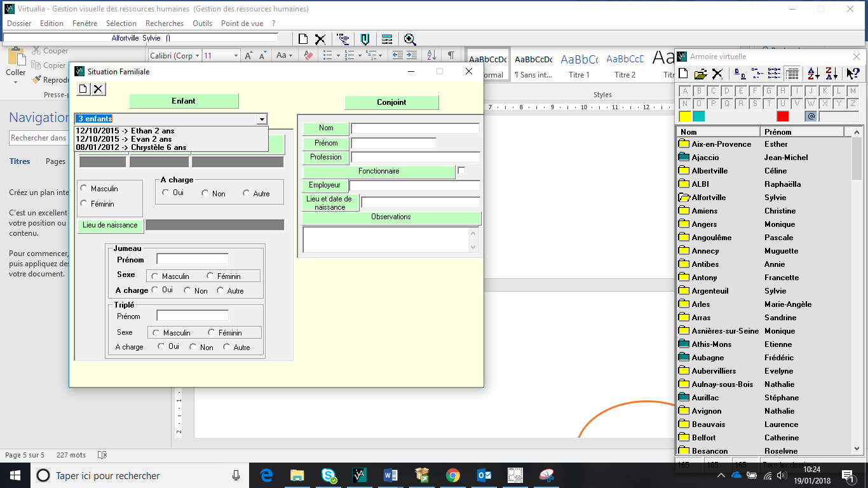Screen dimensions: 868x488
Task: Click the @ filter button in Armoire virtuelle
Action: coord(811,117)
